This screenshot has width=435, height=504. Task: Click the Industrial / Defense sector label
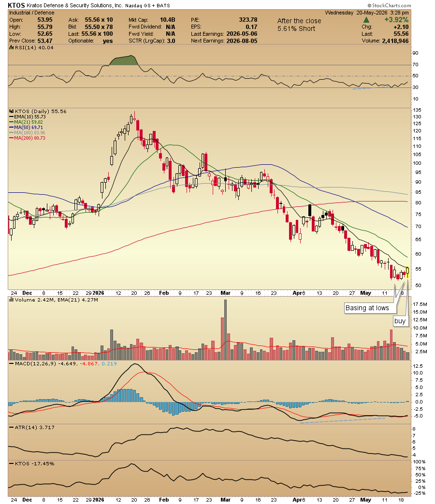[x=32, y=13]
